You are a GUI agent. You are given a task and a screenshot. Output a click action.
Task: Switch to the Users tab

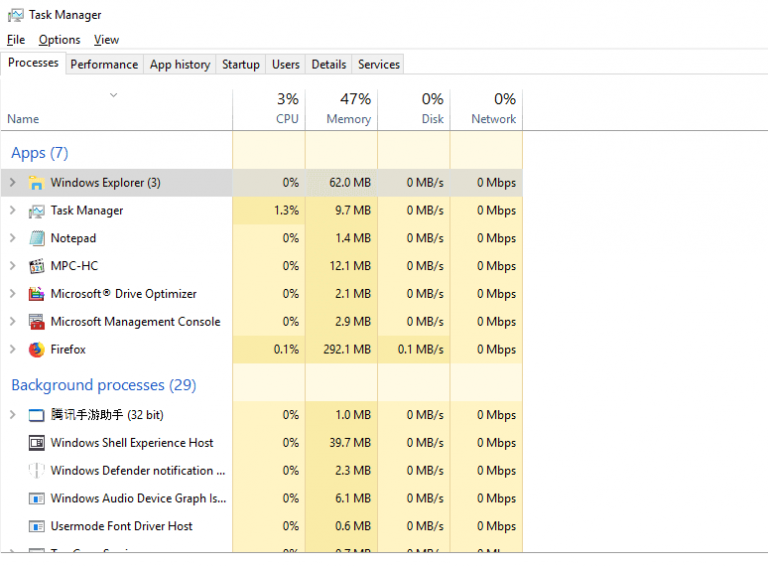click(286, 65)
